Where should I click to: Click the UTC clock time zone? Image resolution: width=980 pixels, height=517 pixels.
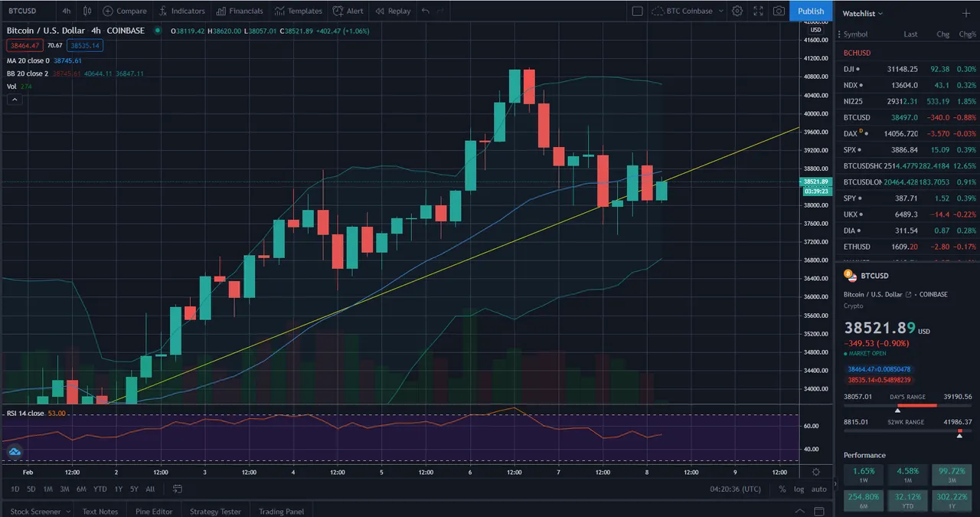(735, 489)
